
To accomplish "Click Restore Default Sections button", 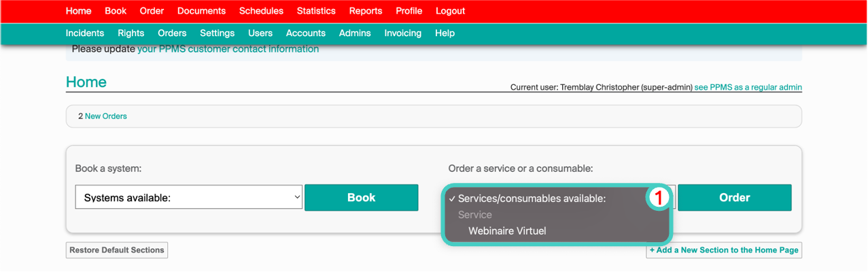I will [117, 250].
